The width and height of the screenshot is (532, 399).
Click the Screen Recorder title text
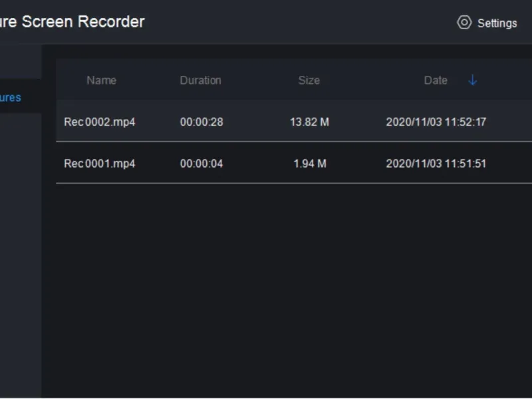[x=83, y=22]
